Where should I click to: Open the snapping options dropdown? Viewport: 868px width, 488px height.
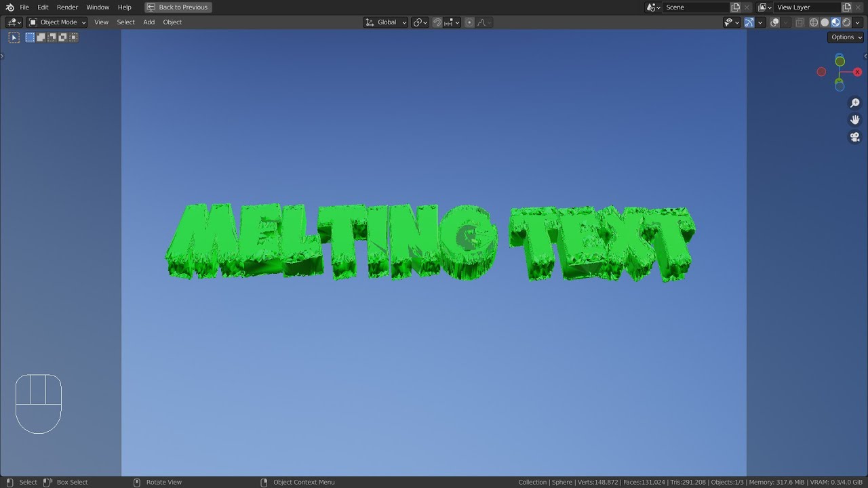452,22
